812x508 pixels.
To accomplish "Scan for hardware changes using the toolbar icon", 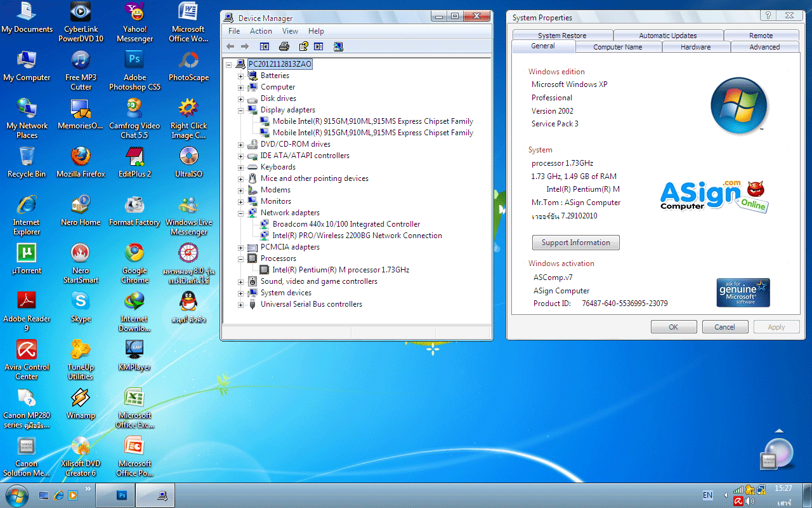I will pyautogui.click(x=338, y=46).
